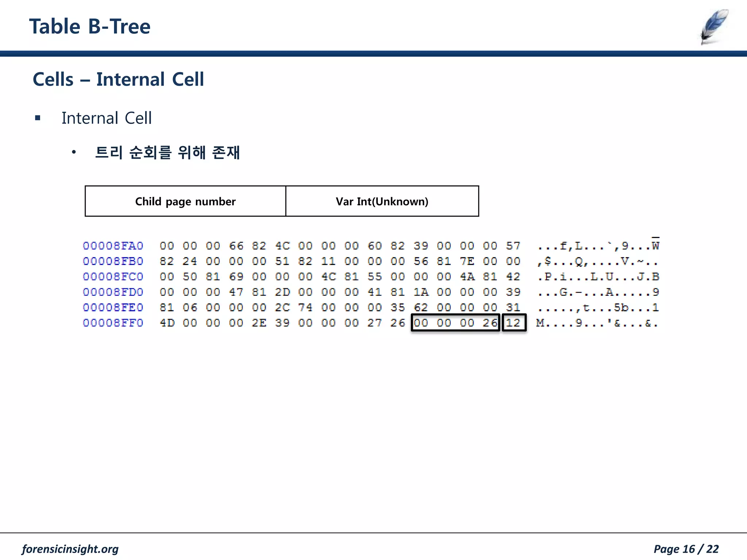Click byte '74' in row 00008FE0
This screenshot has width=747, height=560.
pos(305,307)
